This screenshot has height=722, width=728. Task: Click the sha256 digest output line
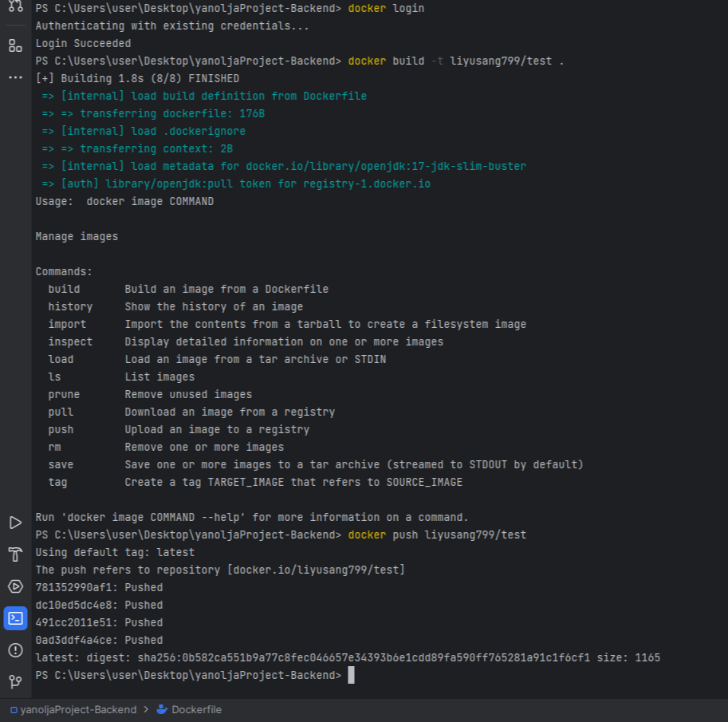coord(348,658)
